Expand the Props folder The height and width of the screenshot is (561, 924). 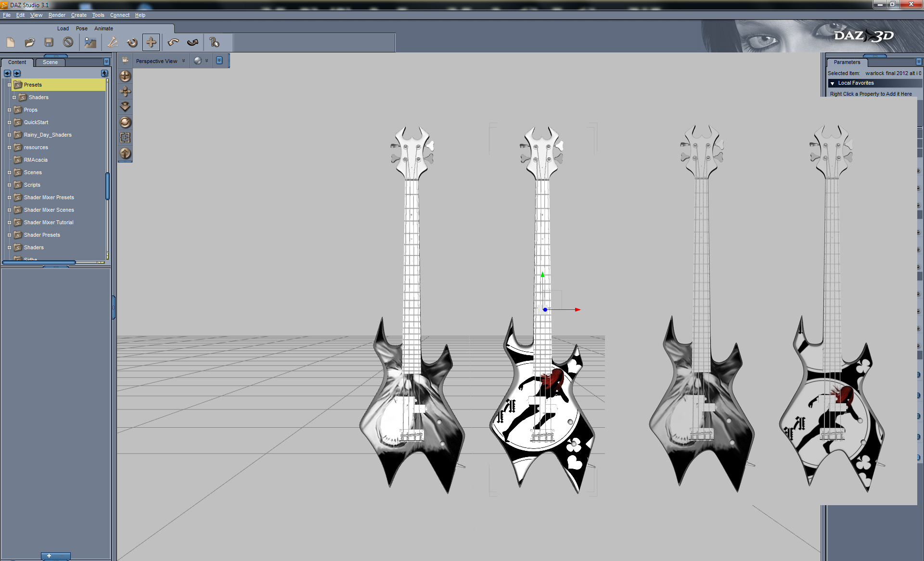(9, 110)
